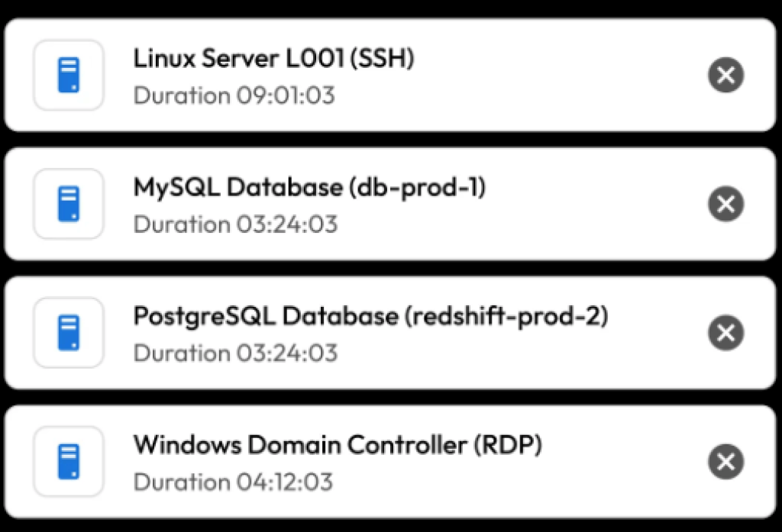The height and width of the screenshot is (532, 782).
Task: Select the Windows Domain Controller (RDP) title
Action: 338,445
